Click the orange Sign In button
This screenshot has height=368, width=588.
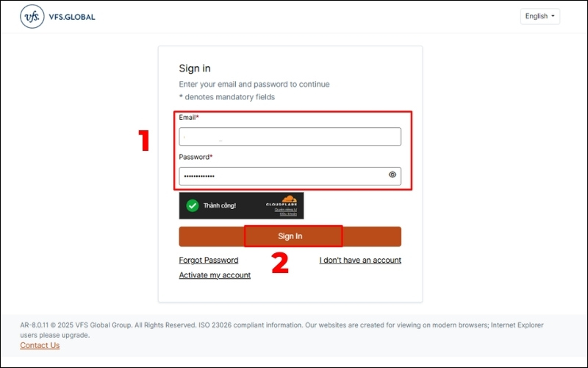290,236
